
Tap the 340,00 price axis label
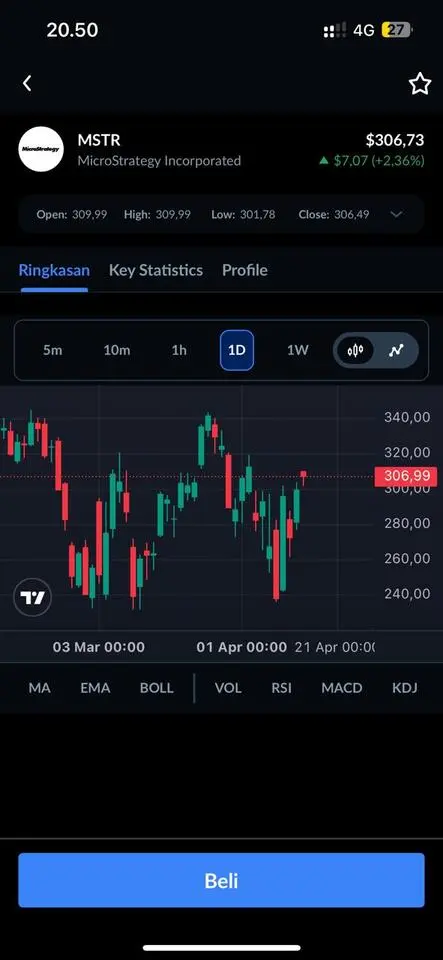[x=407, y=418]
